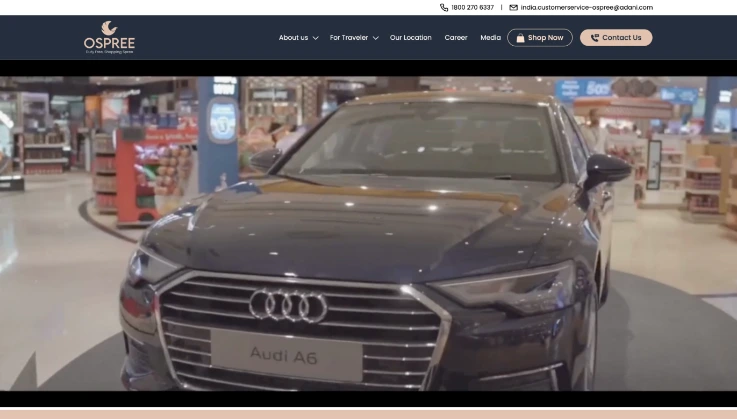Image resolution: width=737 pixels, height=419 pixels.
Task: Call the 1800 270 6337 number
Action: (x=472, y=7)
